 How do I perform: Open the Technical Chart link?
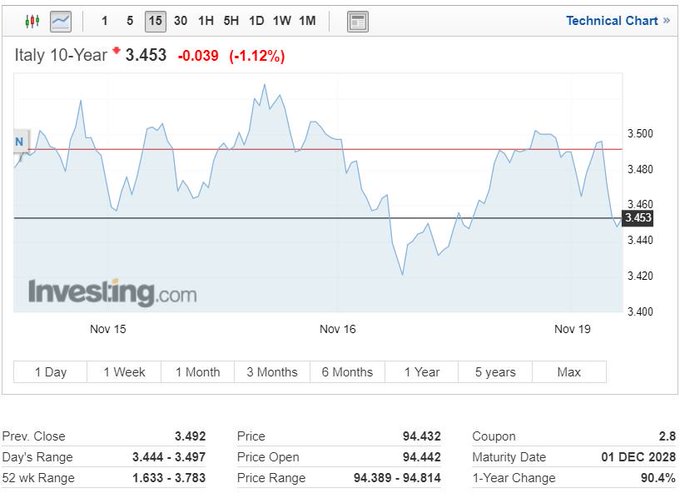point(618,21)
